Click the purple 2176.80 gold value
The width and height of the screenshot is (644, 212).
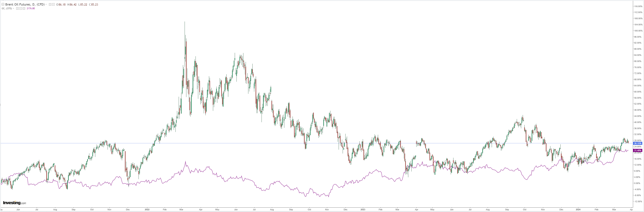31,8
